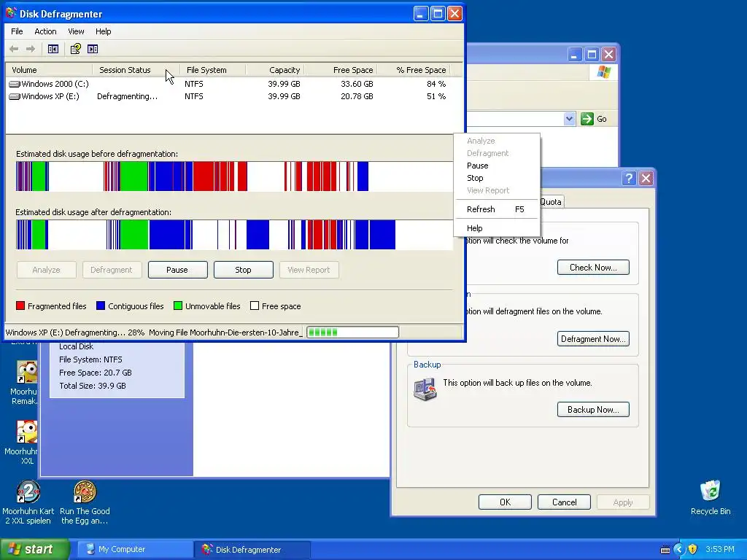Click the Check Now... button
This screenshot has width=747, height=560.
pyautogui.click(x=593, y=267)
